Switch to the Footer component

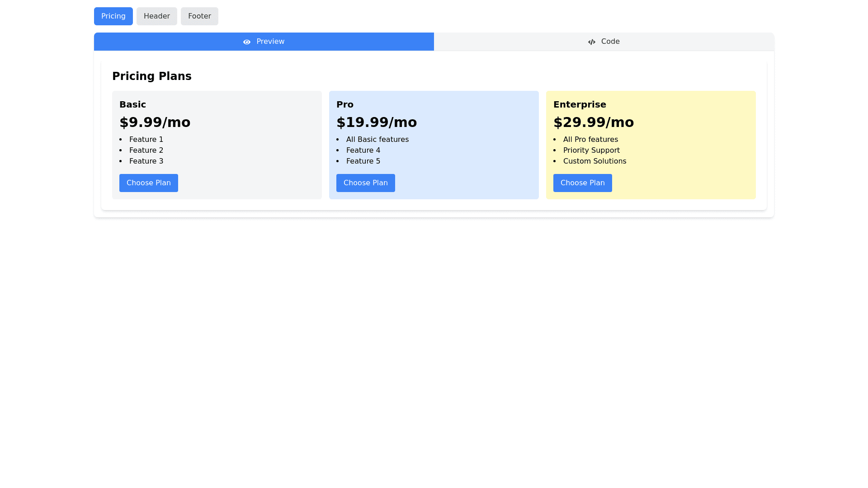click(x=199, y=16)
